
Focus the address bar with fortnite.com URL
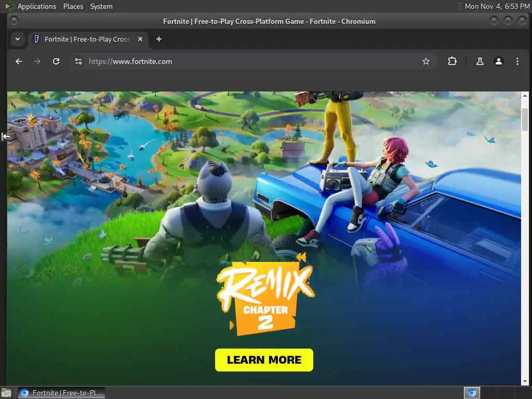[x=253, y=61]
